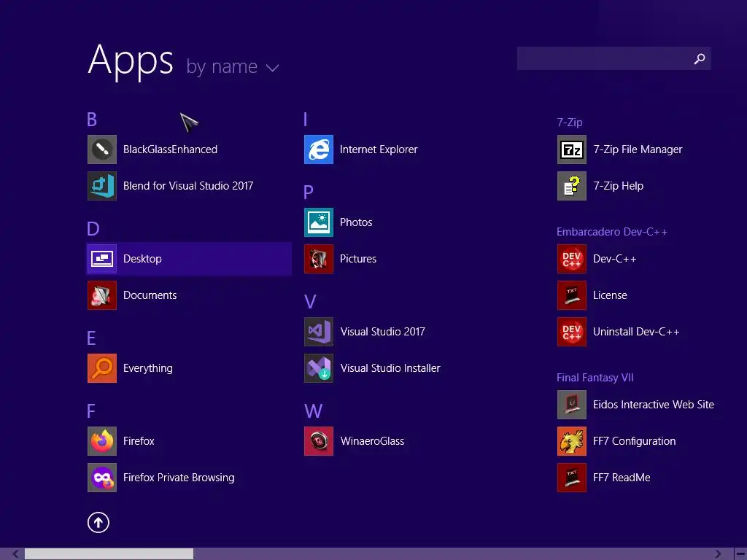Viewport: 747px width, 560px height.
Task: Open the 7-Zip File Manager icon
Action: tap(572, 149)
